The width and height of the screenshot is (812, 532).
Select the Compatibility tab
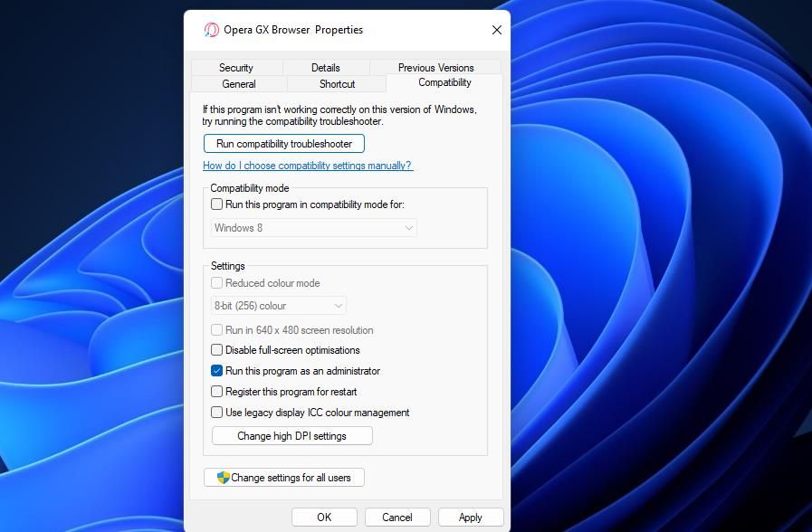[444, 83]
